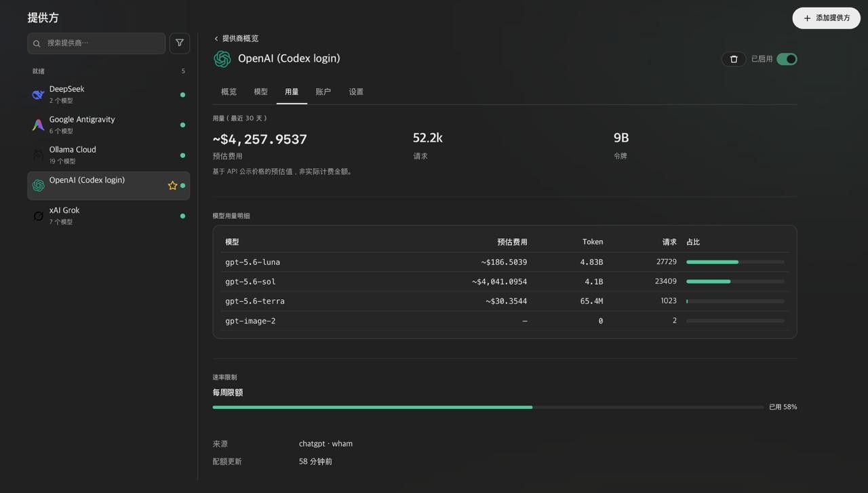
Task: Click the Token column header
Action: (x=593, y=242)
